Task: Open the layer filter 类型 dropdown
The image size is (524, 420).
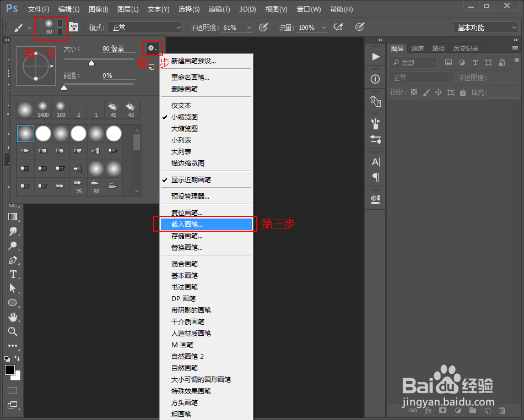Action: click(413, 62)
